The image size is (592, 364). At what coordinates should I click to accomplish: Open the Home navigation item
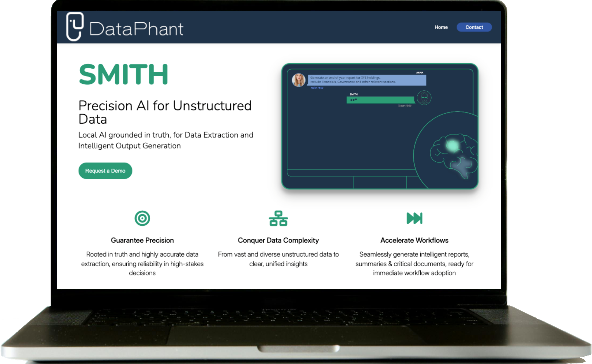tap(441, 27)
